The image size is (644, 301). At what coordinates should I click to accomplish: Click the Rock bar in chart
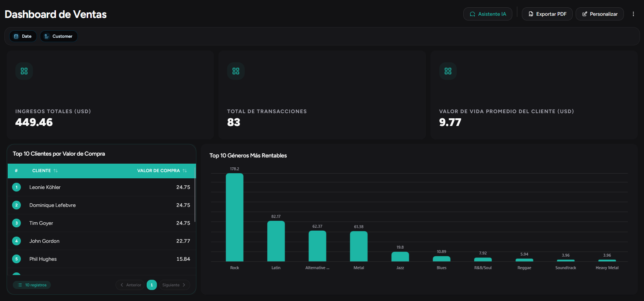[x=234, y=217]
